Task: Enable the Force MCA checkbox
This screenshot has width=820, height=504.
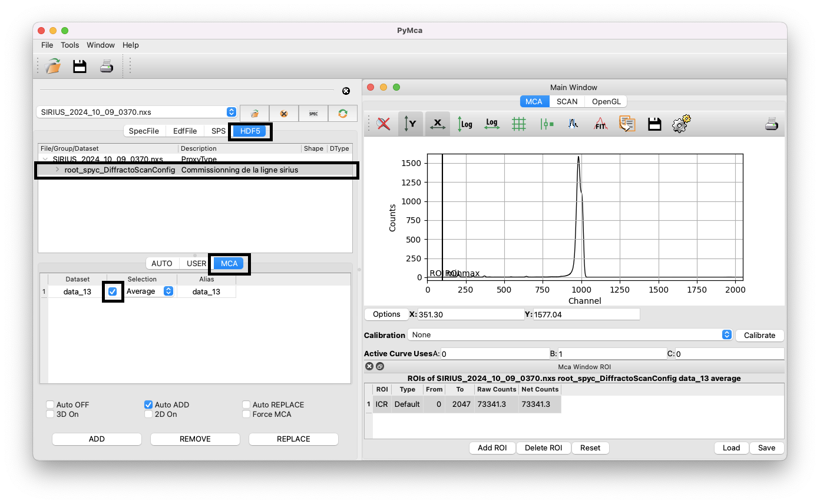Action: coord(247,414)
